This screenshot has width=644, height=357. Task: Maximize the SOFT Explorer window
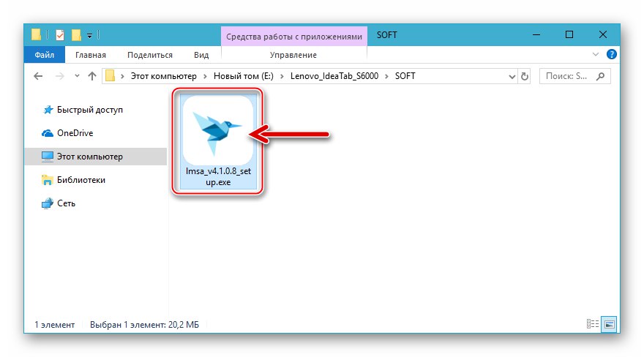(569, 35)
